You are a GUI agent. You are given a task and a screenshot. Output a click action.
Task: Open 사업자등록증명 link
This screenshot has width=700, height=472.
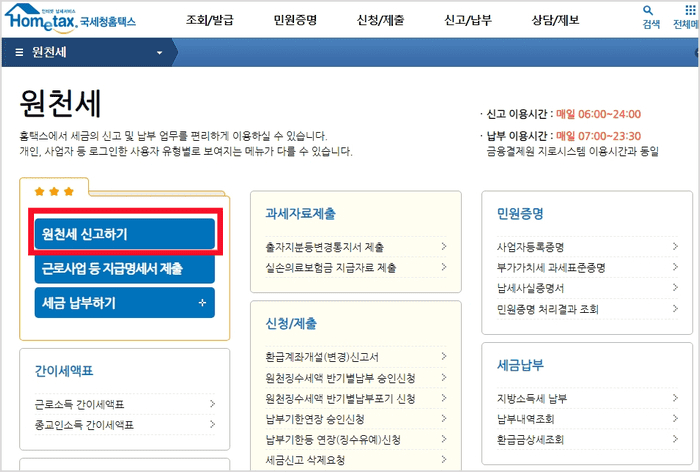(530, 247)
